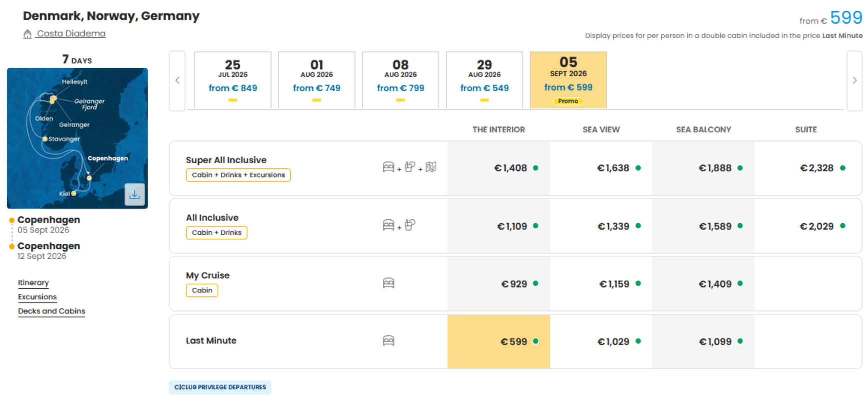The height and width of the screenshot is (400, 868).
Task: Click the excursions map icon in Super All Inclusive
Action: click(x=431, y=167)
